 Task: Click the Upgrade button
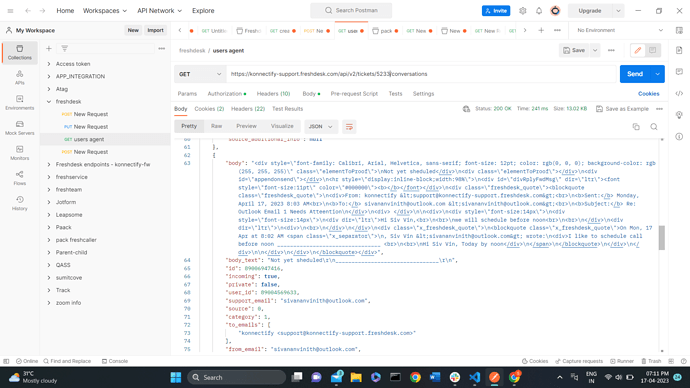coord(590,11)
